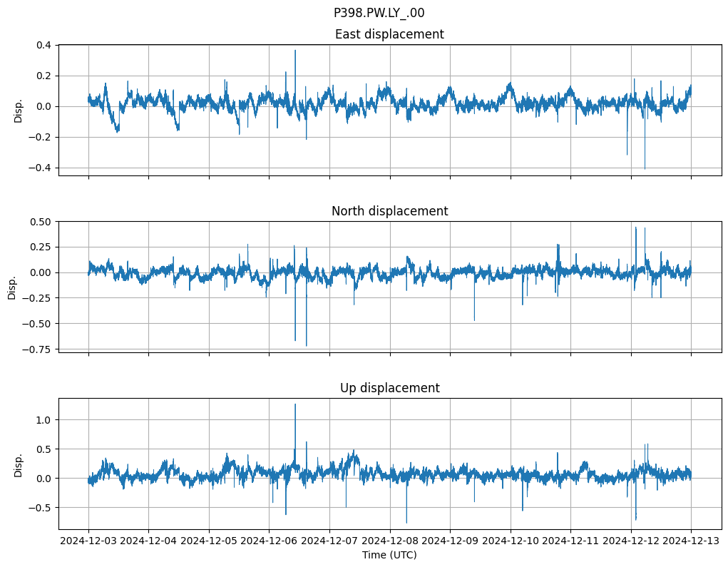Image resolution: width=728 pixels, height=567 pixels.
Task: Click the 2024-12-10 date tick label
Action: [x=511, y=541]
